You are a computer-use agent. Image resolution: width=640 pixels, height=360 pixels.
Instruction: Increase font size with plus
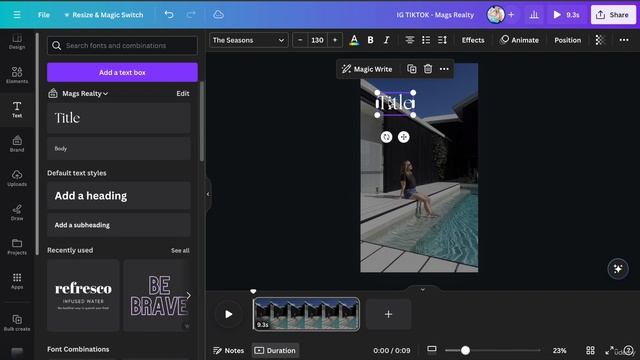tap(335, 40)
